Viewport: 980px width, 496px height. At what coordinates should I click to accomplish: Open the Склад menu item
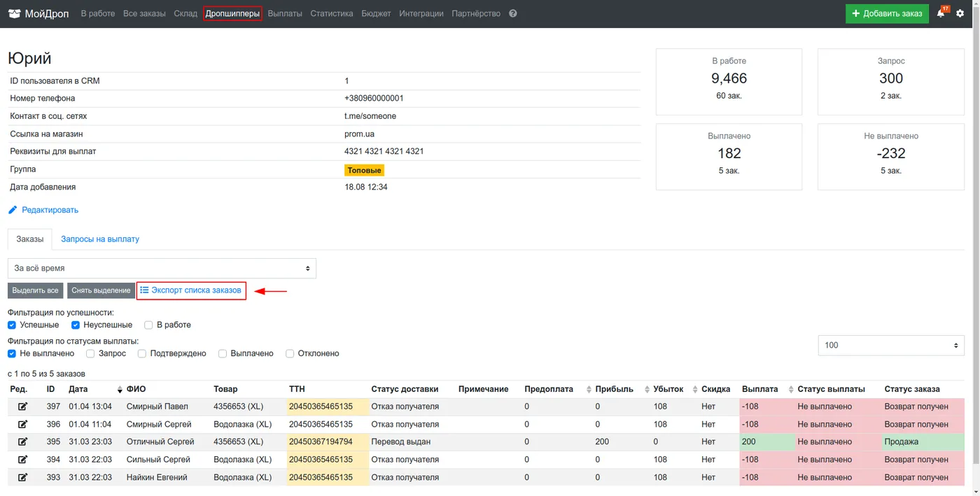[x=185, y=13]
